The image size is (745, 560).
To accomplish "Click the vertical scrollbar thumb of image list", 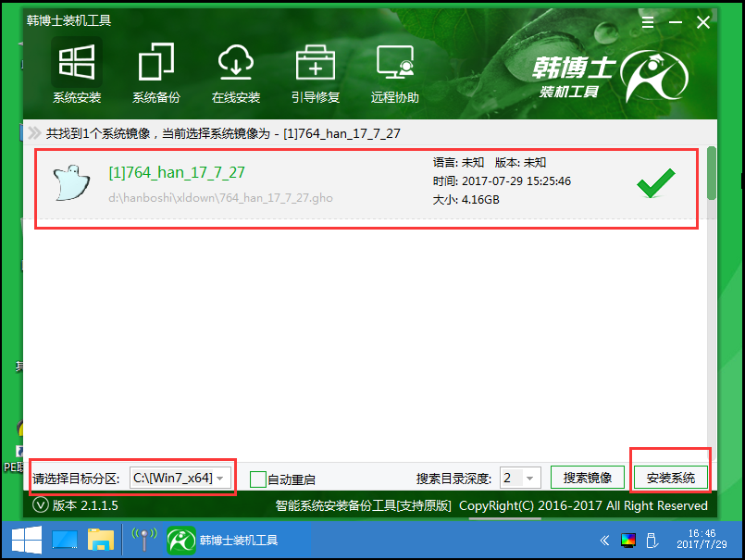I will tap(712, 173).
